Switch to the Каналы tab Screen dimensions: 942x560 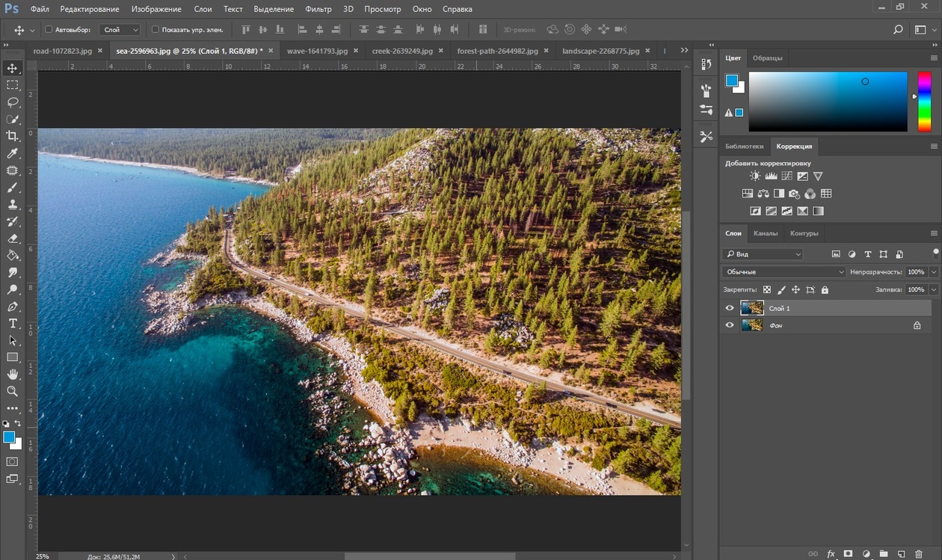click(x=766, y=233)
